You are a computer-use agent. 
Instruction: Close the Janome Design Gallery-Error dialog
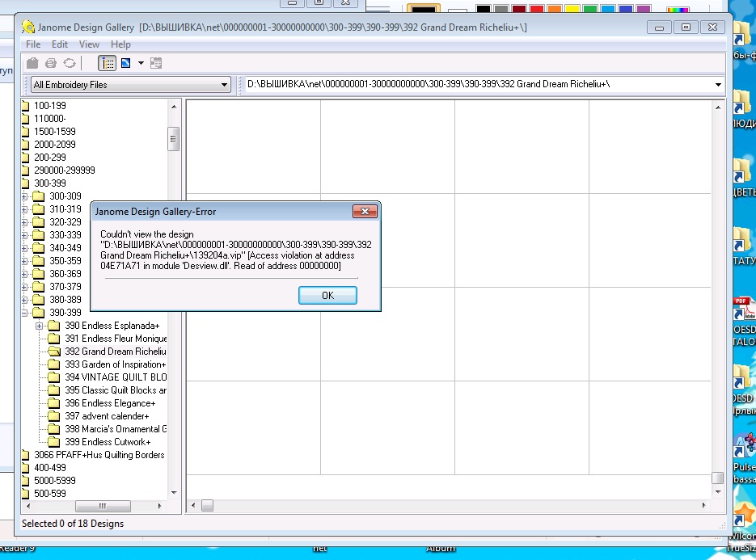click(365, 211)
